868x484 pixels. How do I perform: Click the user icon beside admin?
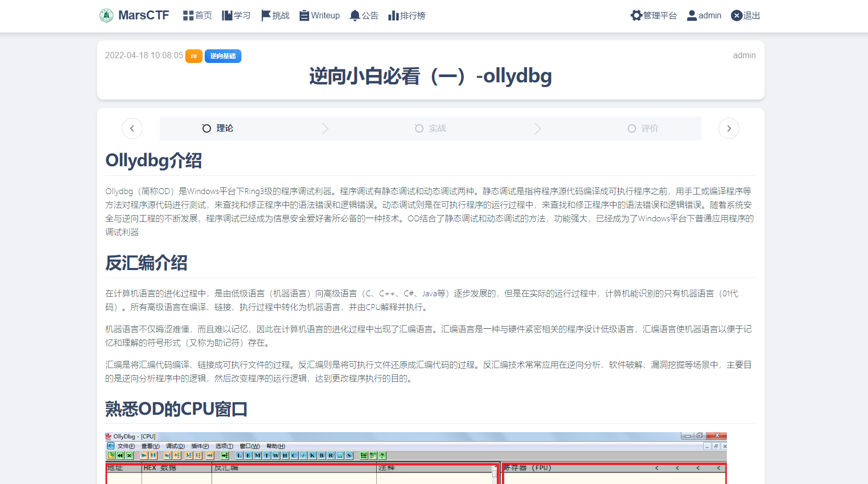tap(692, 15)
